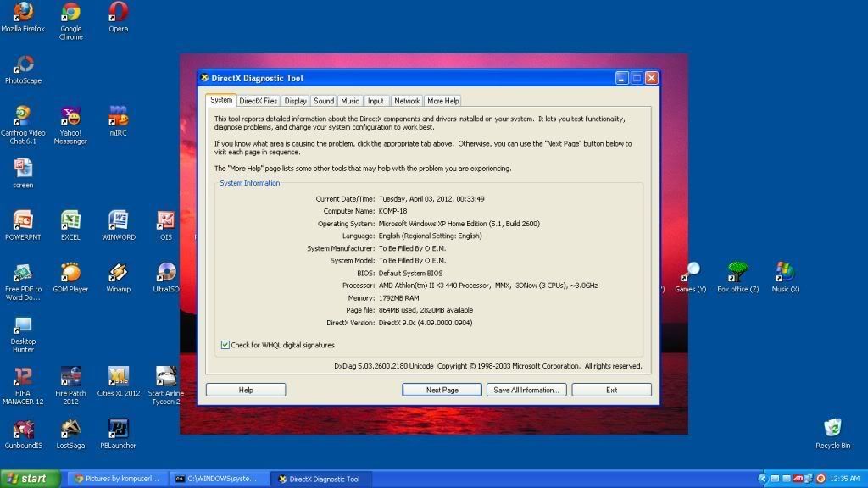
Task: Switch to Pictures by komputer taskbar window
Action: 119,479
